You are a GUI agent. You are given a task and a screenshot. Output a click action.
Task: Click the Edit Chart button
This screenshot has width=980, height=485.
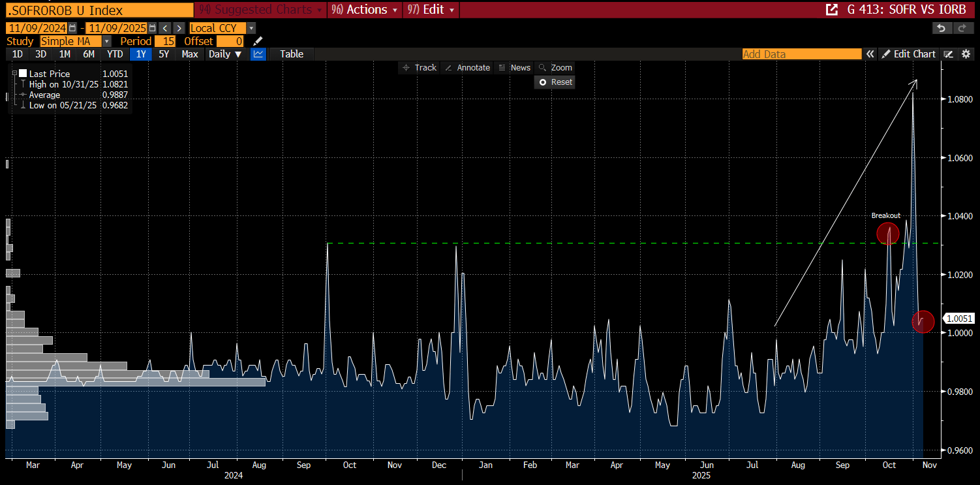pyautogui.click(x=908, y=54)
